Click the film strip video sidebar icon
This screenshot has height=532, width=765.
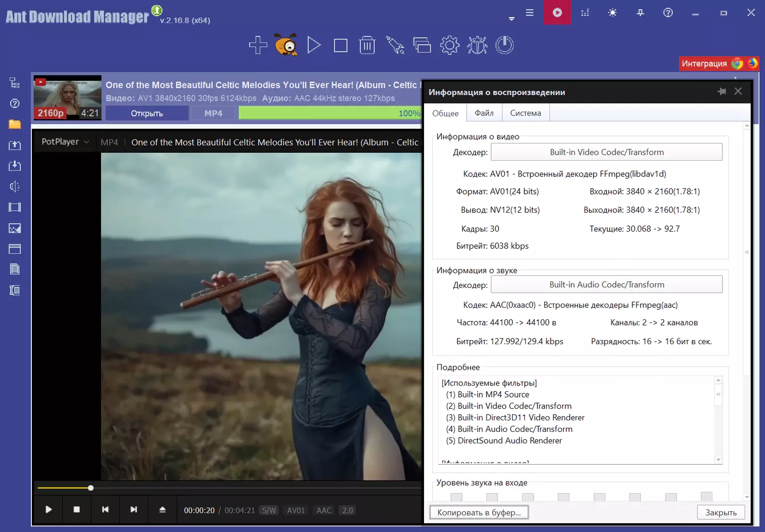[x=15, y=207]
